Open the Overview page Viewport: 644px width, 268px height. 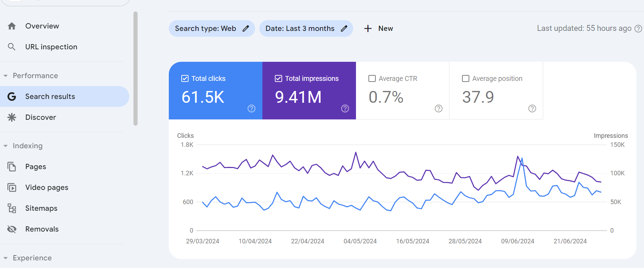42,26
